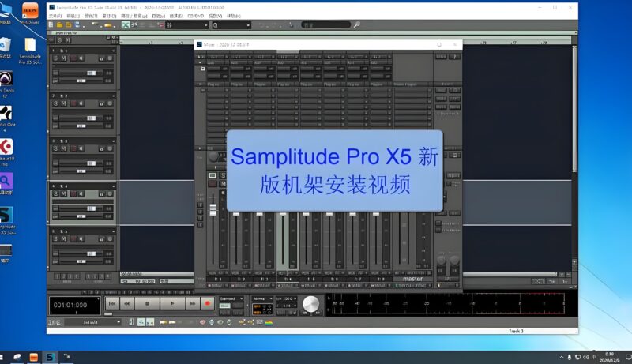Viewport: 632px width, 364px height.
Task: Expand the track 5 header dropdown arrow
Action: (114, 231)
